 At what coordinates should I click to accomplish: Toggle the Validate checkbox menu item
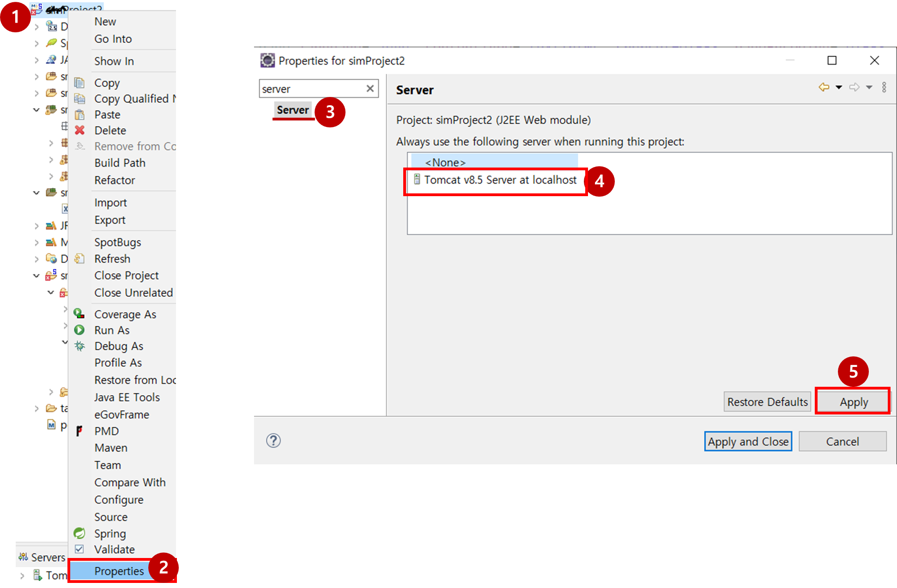coord(79,549)
